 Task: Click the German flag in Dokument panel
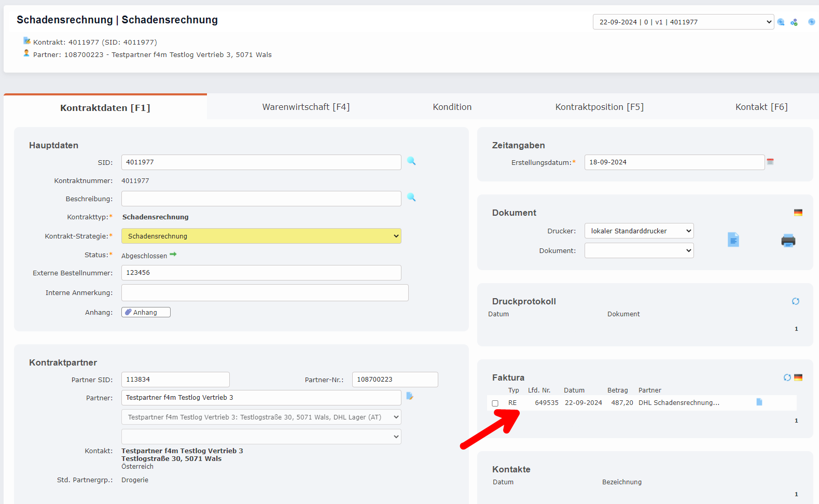[798, 213]
